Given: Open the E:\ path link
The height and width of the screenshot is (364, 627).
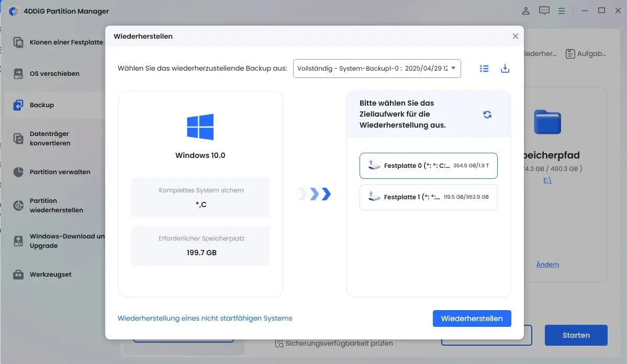Looking at the screenshot, I should pos(547,180).
